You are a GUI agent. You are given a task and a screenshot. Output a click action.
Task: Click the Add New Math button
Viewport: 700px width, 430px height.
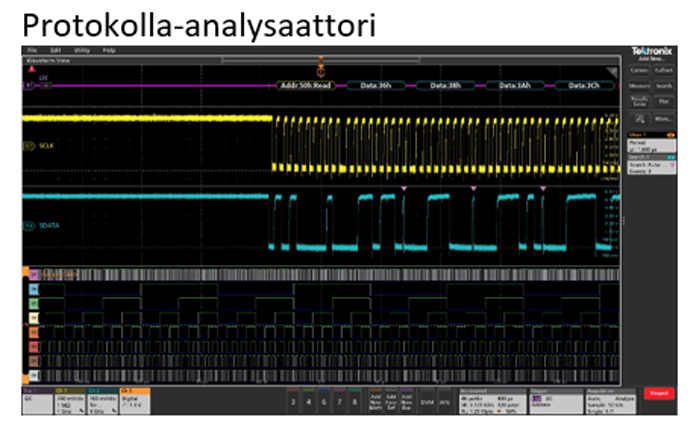pos(376,400)
